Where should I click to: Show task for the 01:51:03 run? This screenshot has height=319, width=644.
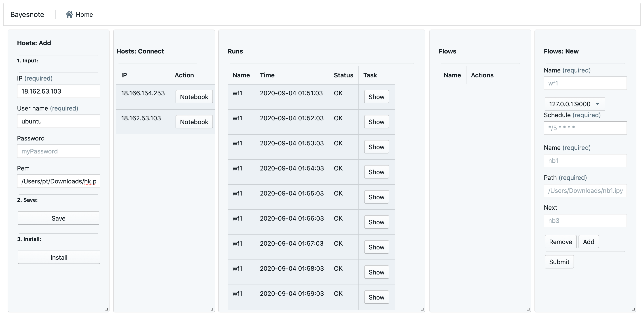pyautogui.click(x=376, y=97)
